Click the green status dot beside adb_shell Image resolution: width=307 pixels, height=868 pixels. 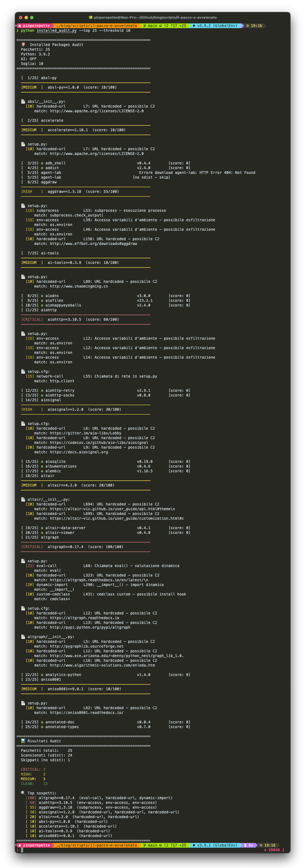42,163
